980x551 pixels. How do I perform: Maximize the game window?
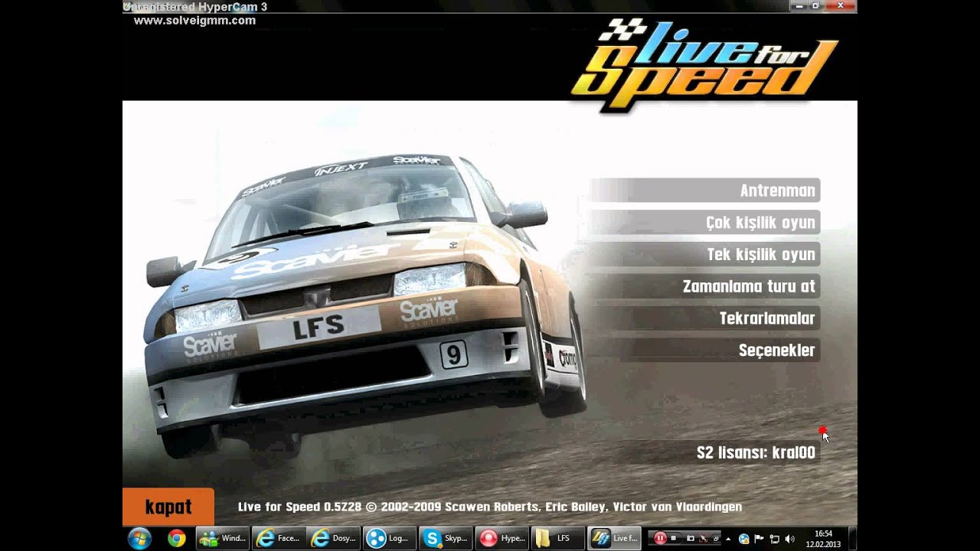[x=815, y=5]
